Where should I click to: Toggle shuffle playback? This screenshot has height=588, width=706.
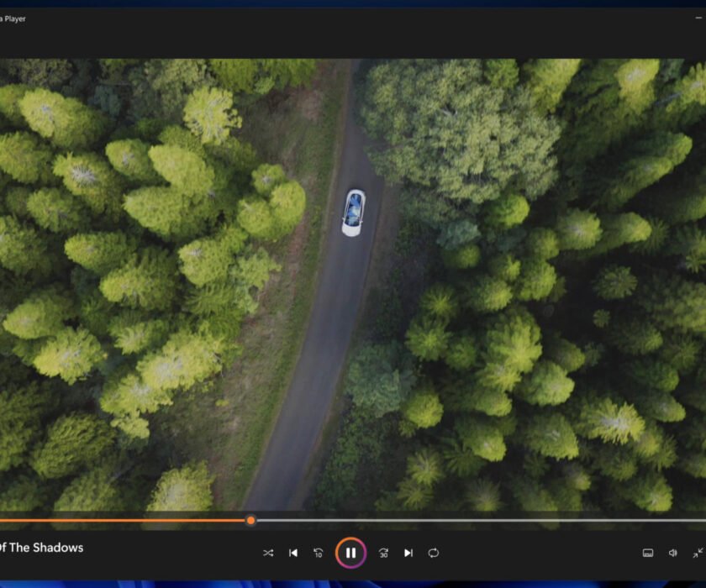(x=268, y=553)
